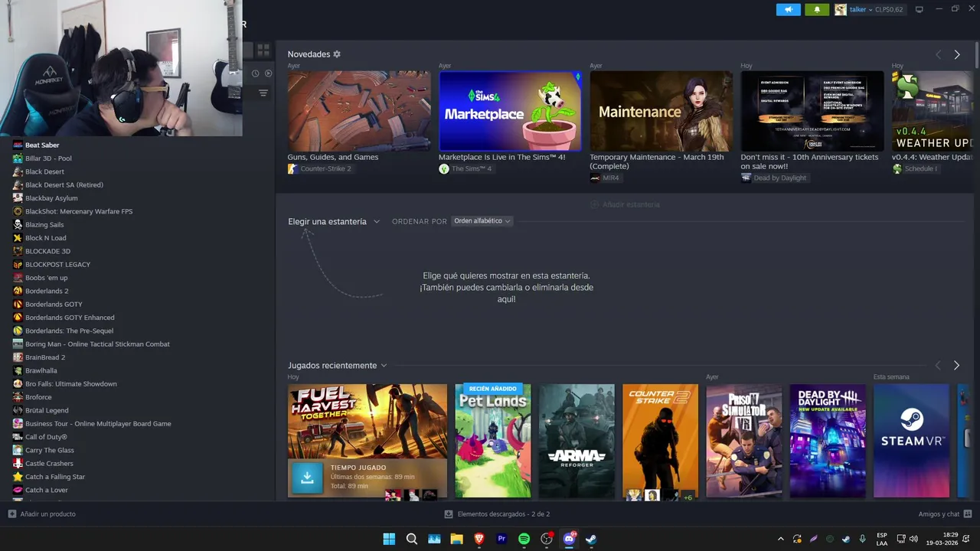Viewport: 980px width, 551px height.
Task: Open library advanced filter options icon
Action: 263,93
